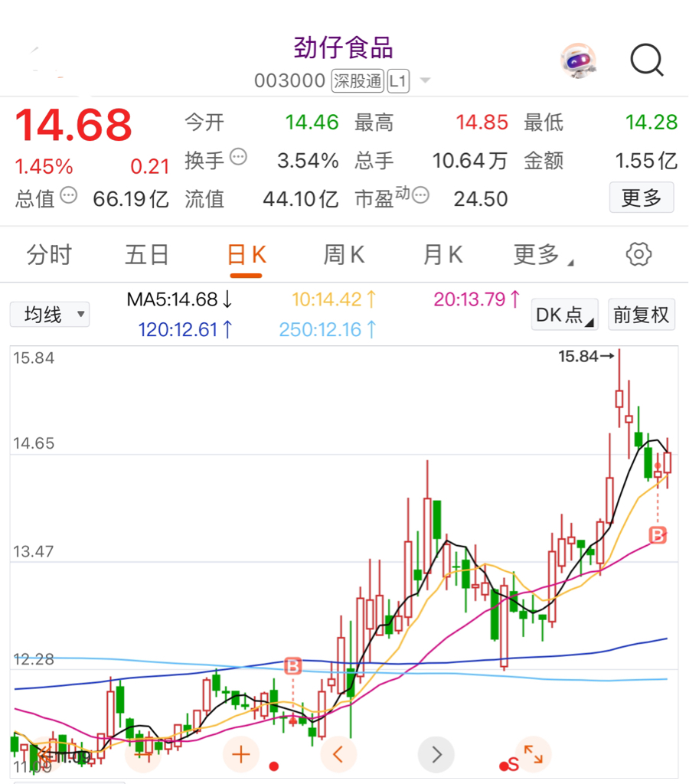Zoom in with the plus button
The width and height of the screenshot is (689, 784).
pyautogui.click(x=241, y=754)
